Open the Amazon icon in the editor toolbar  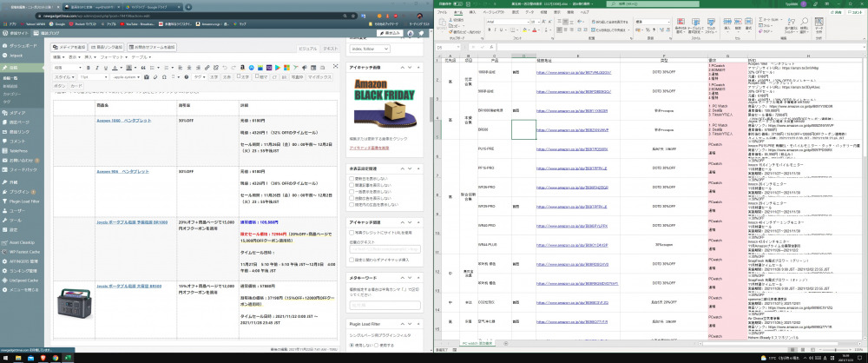click(242, 68)
